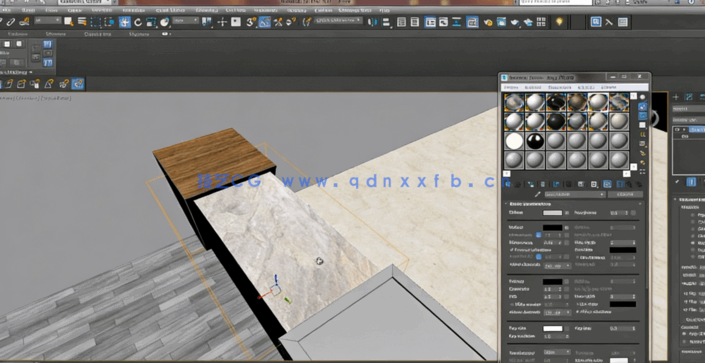This screenshot has height=363, width=705.
Task: Toggle Show Shaded Material in Viewport
Action: [x=607, y=184]
